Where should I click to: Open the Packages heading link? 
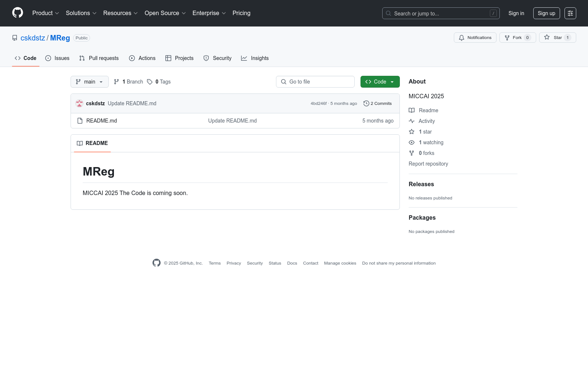pyautogui.click(x=422, y=217)
